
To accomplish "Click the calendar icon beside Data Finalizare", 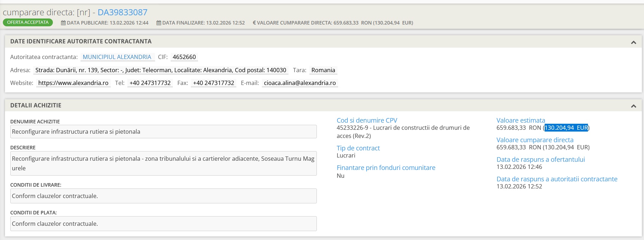I will click(x=159, y=23).
